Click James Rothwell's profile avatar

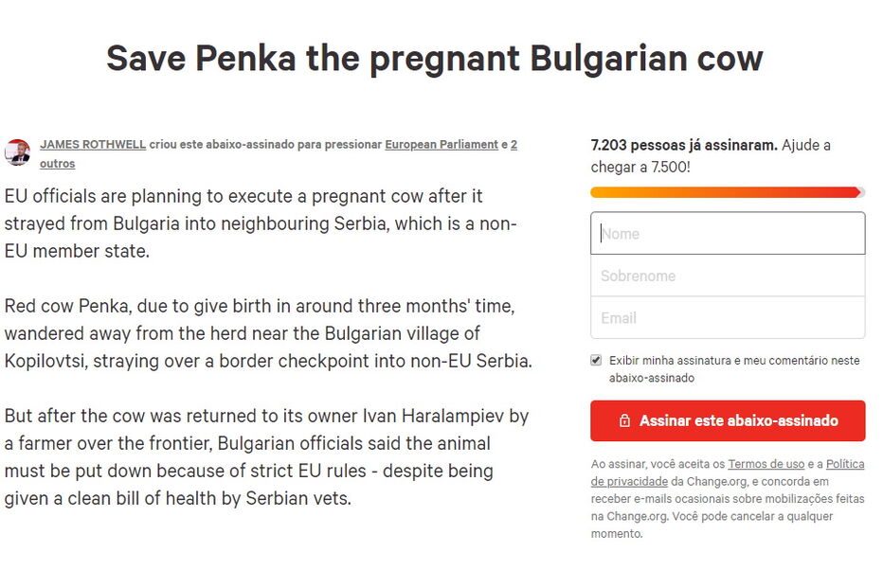point(17,152)
